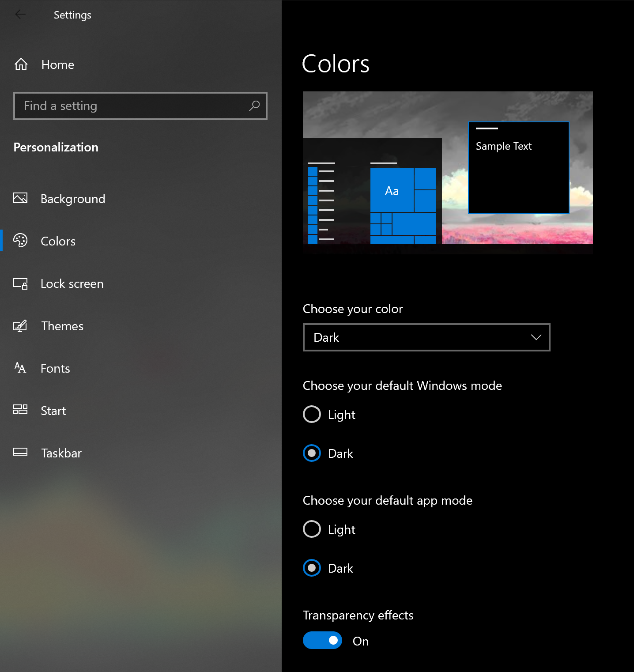Open the Lock screen settings page
Viewport: 634px width, 672px height.
[72, 283]
